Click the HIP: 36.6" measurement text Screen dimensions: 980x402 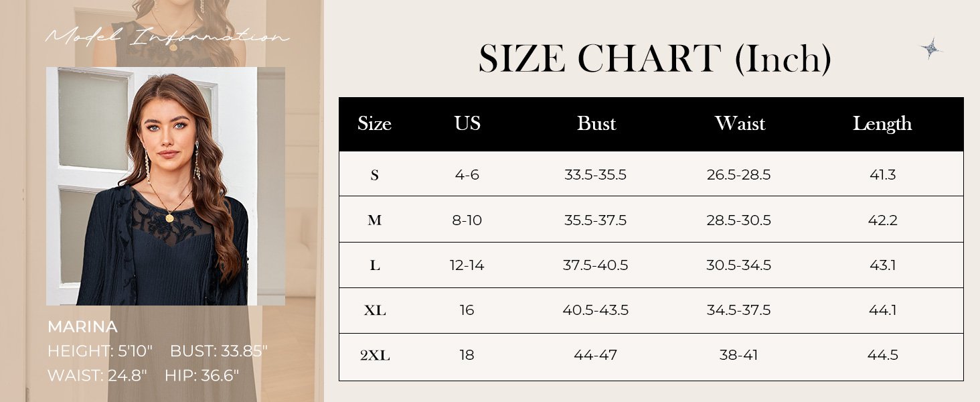pyautogui.click(x=201, y=375)
